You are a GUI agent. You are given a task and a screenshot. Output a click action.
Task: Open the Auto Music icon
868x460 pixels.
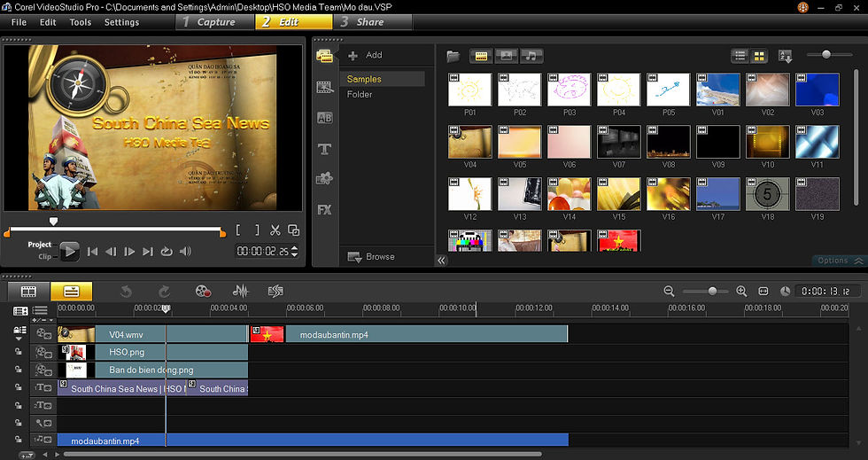coord(275,291)
